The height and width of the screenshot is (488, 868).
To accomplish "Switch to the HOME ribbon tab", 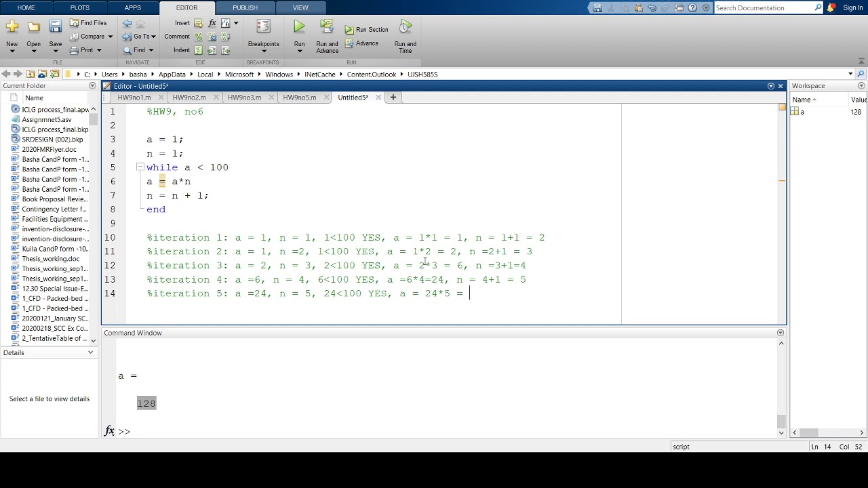I will pos(26,8).
